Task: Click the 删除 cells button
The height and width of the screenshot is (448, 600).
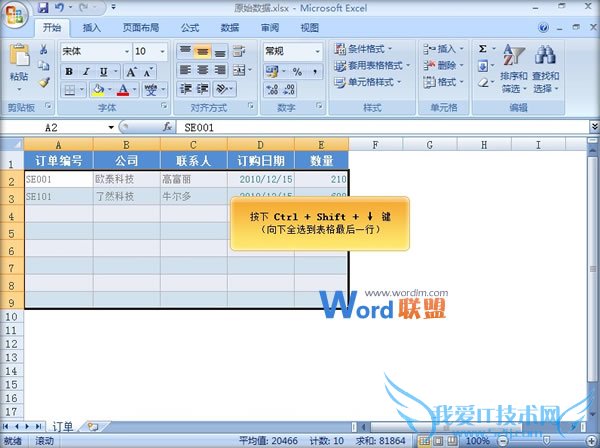Action: pos(443,65)
